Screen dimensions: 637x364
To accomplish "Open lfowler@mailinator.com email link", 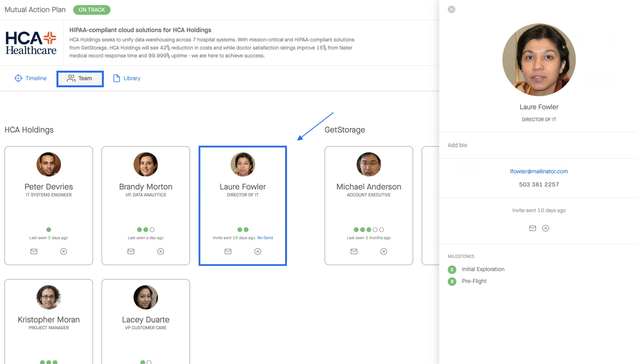I will (x=539, y=171).
